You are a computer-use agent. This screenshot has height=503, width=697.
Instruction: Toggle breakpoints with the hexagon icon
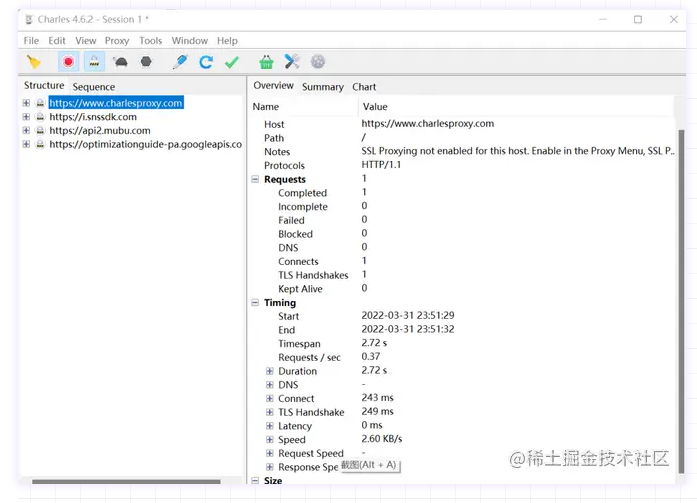146,61
